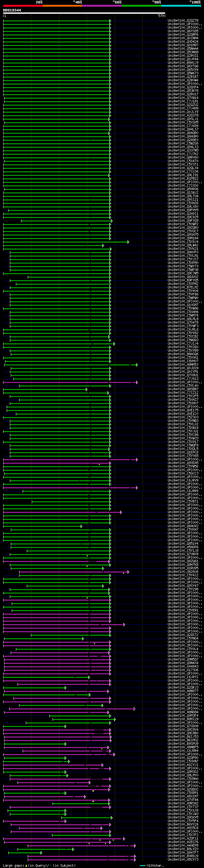The image size is (204, 868).
Task: Select hit UniRef100_Q5W673
Action: [183, 73]
